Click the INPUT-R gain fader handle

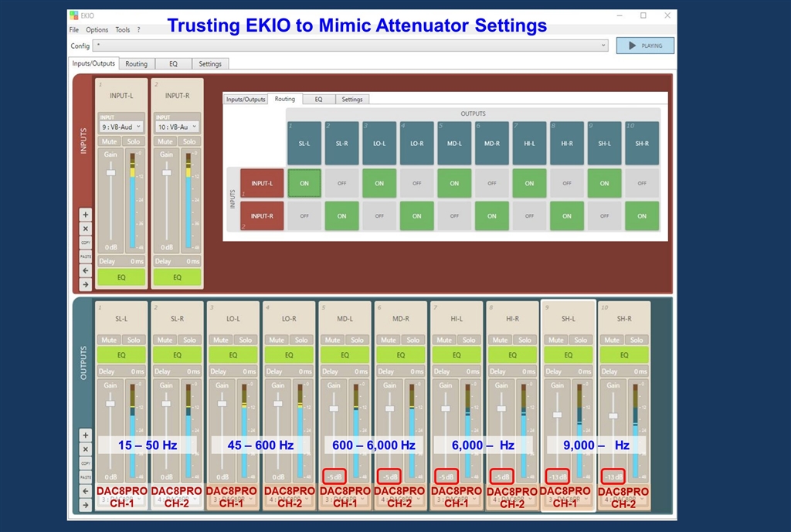coord(167,172)
